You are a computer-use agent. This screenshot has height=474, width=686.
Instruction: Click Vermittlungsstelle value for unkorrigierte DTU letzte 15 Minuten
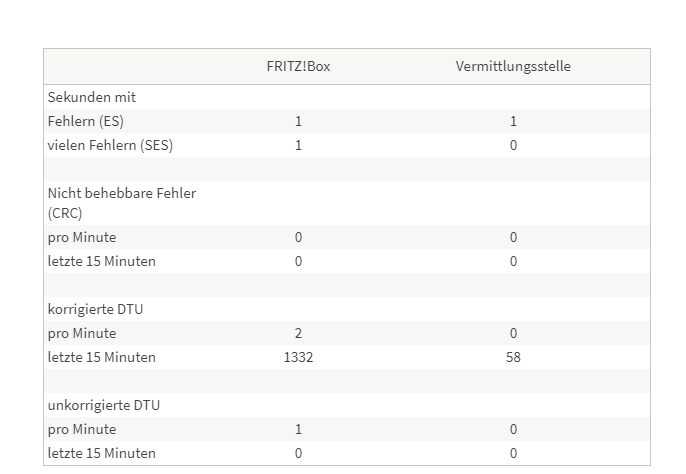[513, 453]
